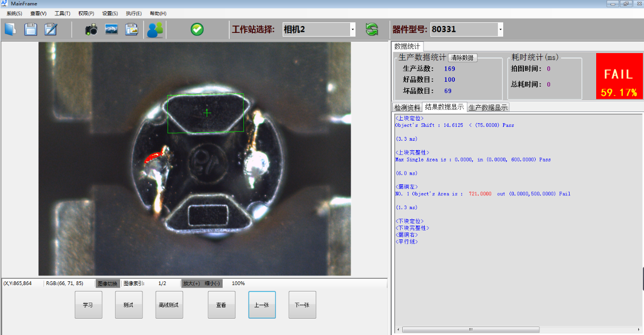Click 放大(+) to zoom in image
This screenshot has width=644, height=335.
191,284
